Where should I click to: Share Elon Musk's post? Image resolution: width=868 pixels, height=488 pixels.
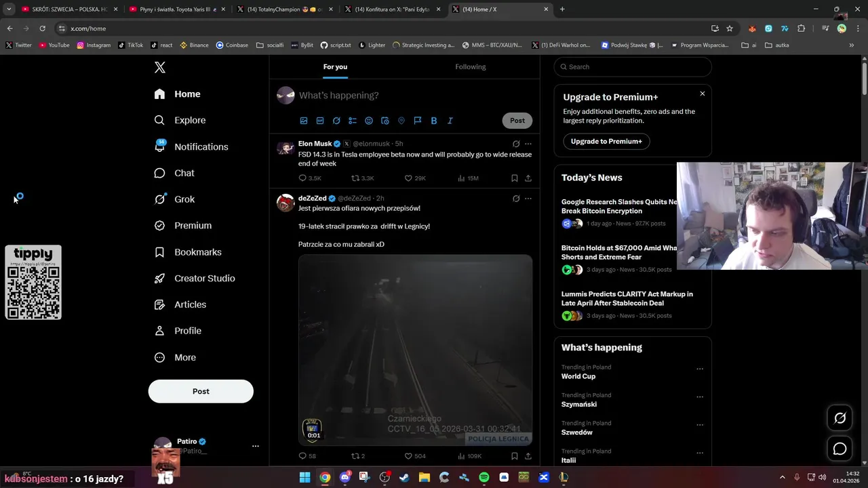coord(528,178)
